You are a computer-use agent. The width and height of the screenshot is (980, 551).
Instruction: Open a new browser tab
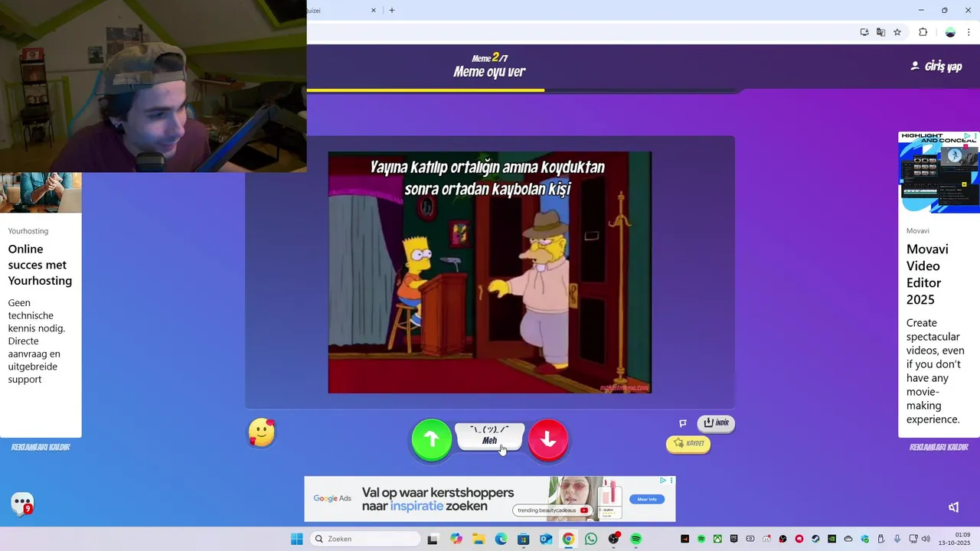392,11
